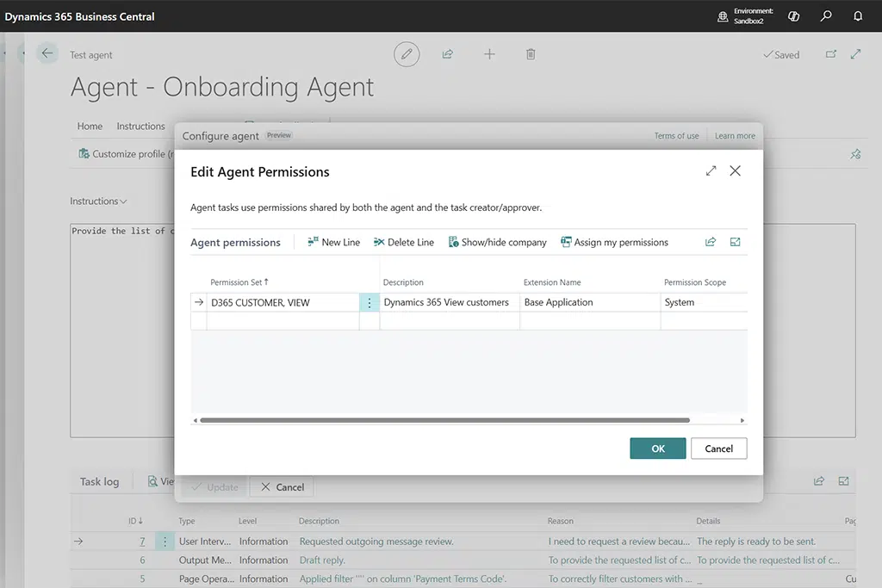Click the empty Permission Set cell in new row

(x=283, y=321)
